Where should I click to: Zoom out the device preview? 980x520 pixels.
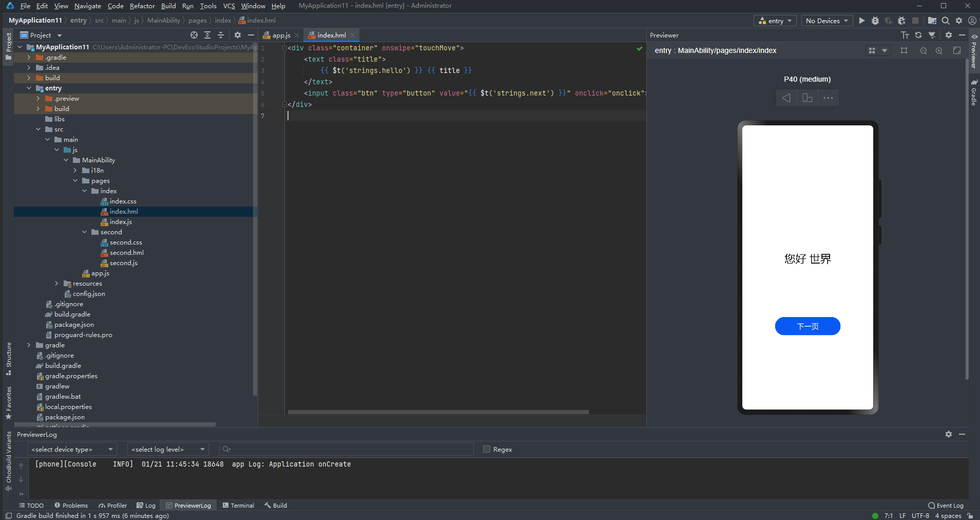pyautogui.click(x=924, y=50)
